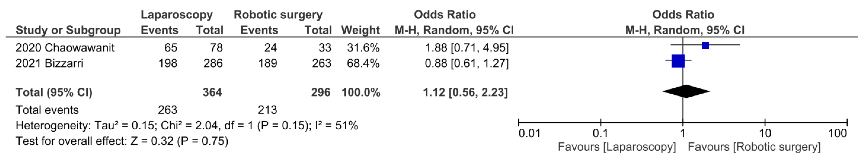The width and height of the screenshot is (868, 160).
Task: Click the Favours [Laparoscopy] axis label
Action: [617, 147]
